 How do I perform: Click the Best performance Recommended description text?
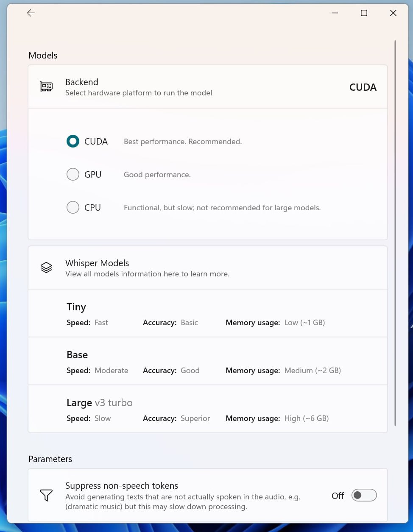(183, 141)
